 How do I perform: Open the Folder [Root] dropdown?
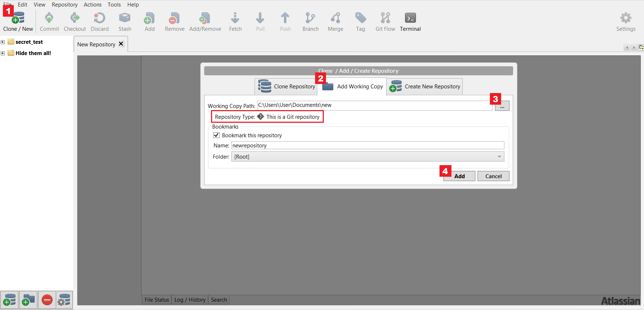pyautogui.click(x=368, y=156)
